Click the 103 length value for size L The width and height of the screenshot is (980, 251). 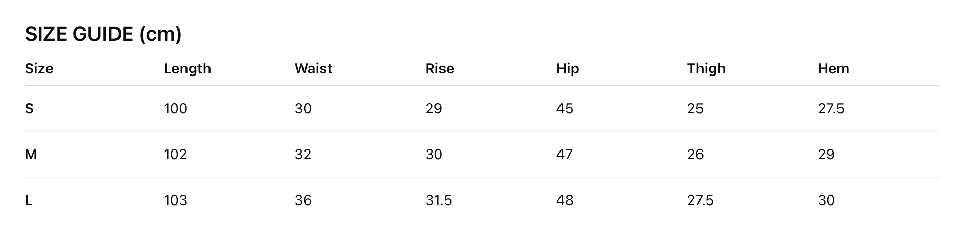(x=175, y=200)
